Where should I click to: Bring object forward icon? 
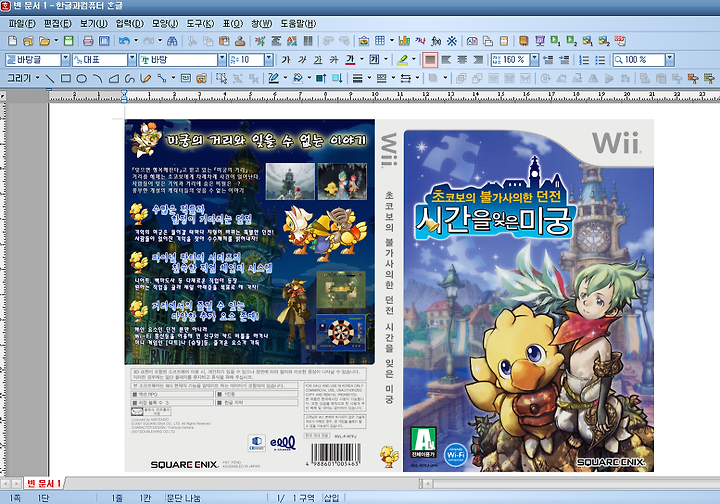321,78
